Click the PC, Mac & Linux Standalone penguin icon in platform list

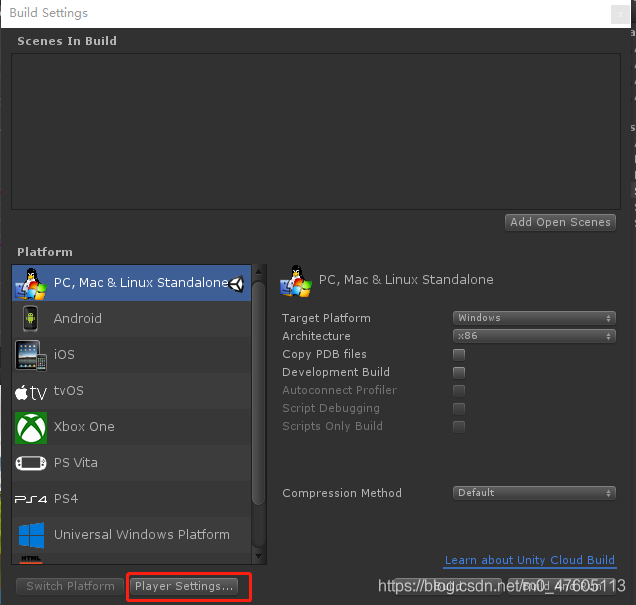click(x=30, y=283)
